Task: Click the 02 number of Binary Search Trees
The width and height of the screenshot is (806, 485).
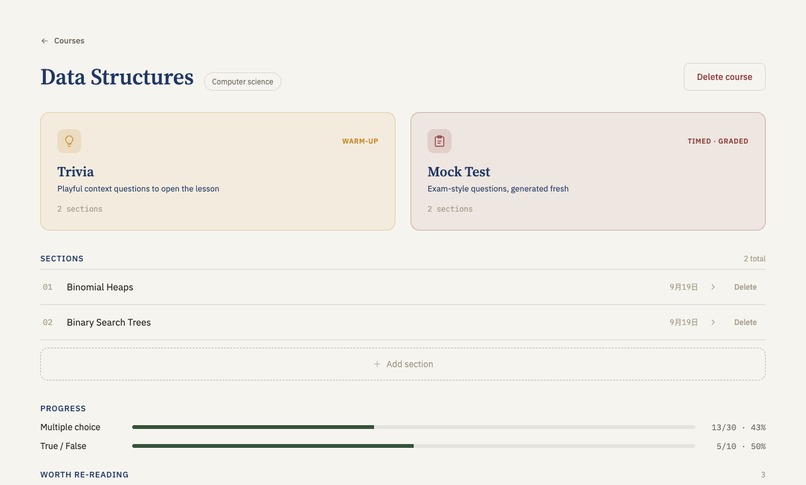Action: [x=47, y=322]
